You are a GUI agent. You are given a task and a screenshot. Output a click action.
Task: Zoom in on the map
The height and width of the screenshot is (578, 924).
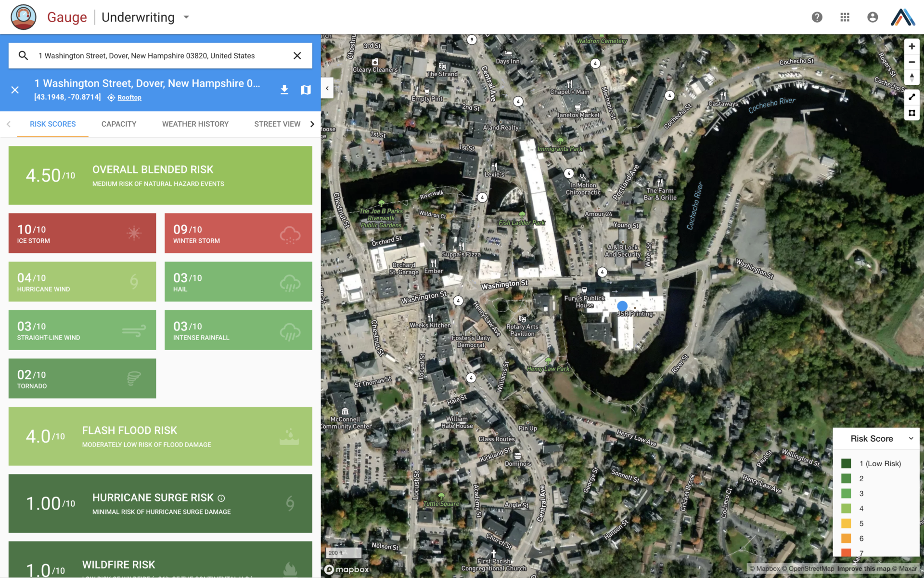[911, 47]
